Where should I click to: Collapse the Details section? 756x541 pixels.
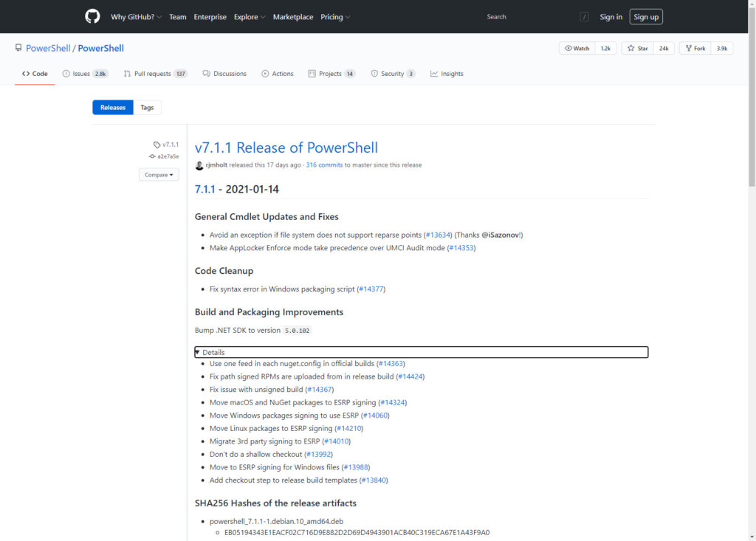click(421, 352)
